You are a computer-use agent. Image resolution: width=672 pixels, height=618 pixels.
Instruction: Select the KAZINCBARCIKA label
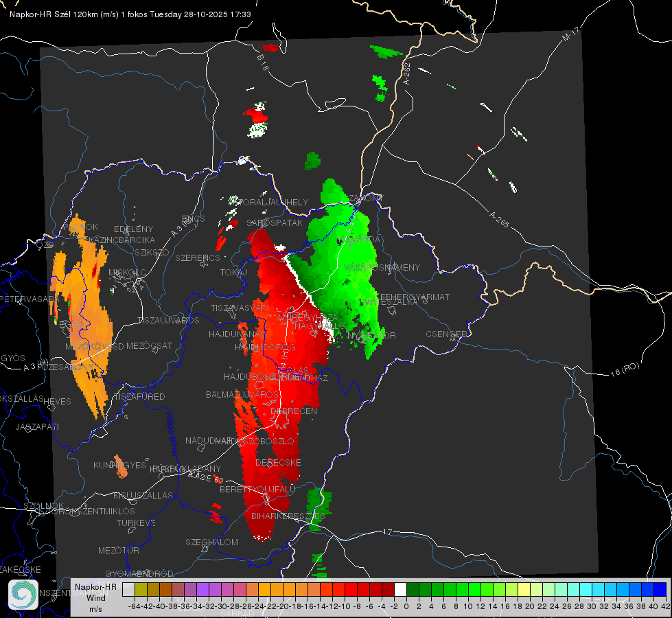pos(121,240)
